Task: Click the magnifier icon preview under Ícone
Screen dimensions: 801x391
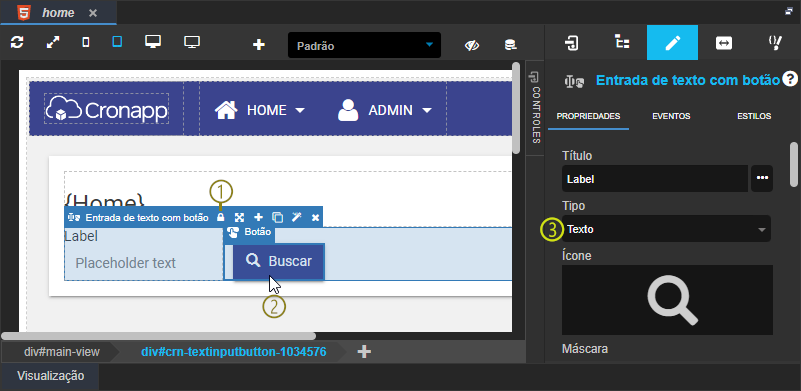Action: click(672, 301)
